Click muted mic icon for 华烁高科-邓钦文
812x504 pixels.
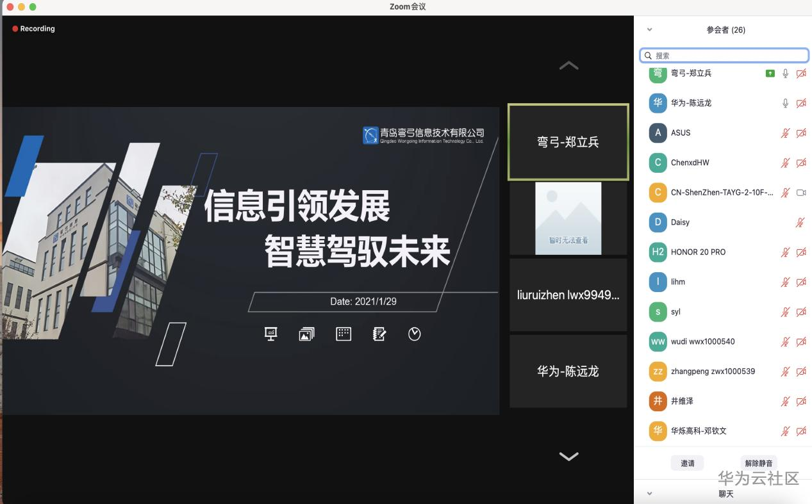(x=785, y=431)
